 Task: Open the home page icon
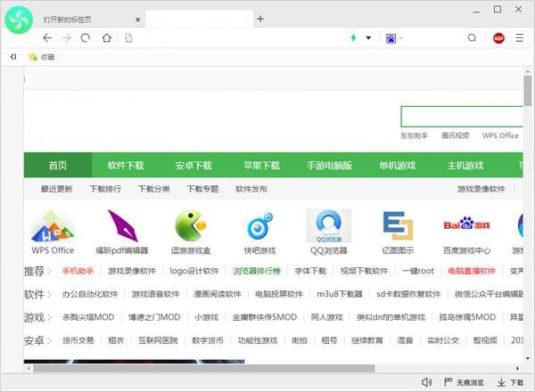click(107, 37)
